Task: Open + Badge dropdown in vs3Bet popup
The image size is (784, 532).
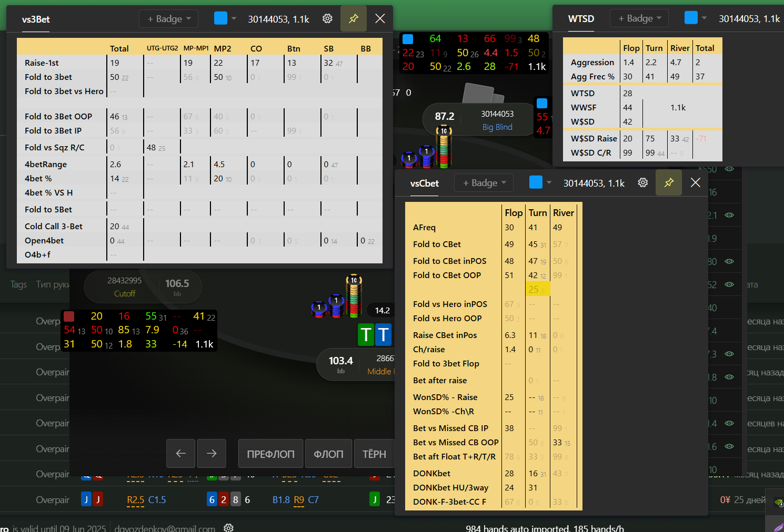Action: [169, 18]
